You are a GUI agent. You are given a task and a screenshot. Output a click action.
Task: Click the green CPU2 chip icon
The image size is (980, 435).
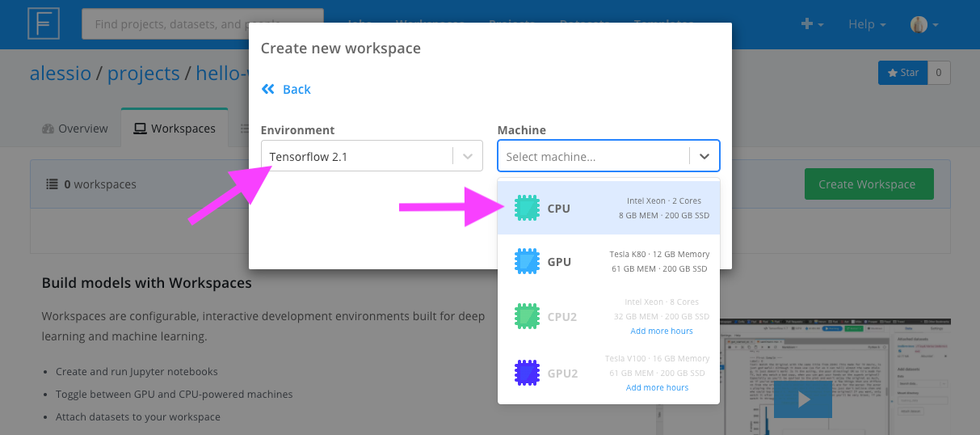click(527, 316)
